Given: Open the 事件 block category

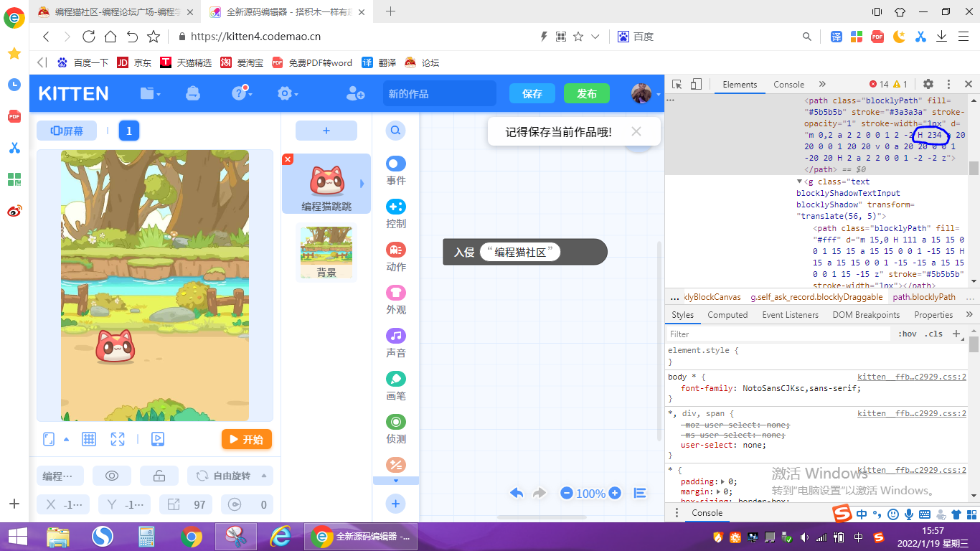Looking at the screenshot, I should (396, 171).
